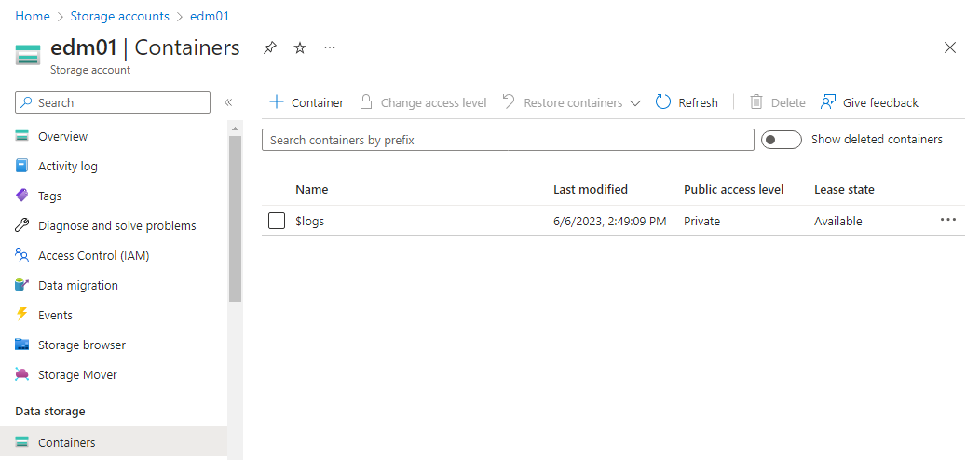Open the Overview menu item
Viewport: 980px width, 460px height.
click(x=62, y=136)
